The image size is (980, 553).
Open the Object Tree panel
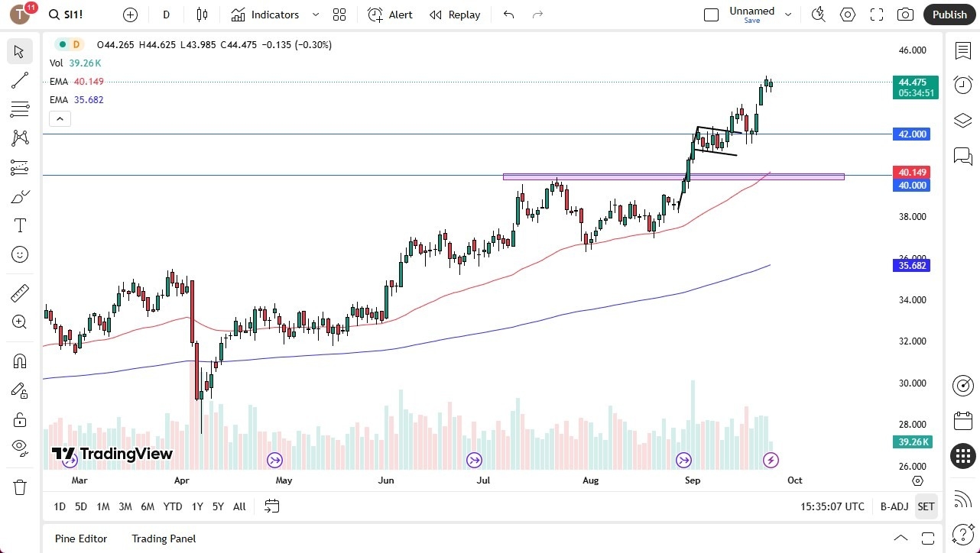(962, 120)
